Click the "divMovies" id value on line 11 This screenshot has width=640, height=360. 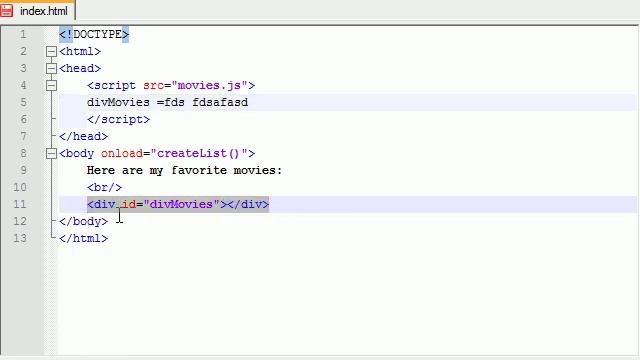tap(181, 204)
